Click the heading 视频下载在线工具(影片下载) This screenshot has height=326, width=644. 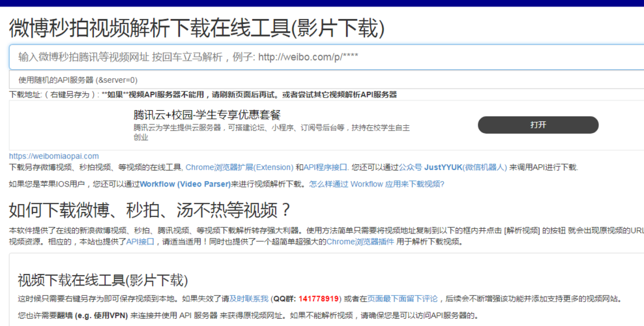103,280
